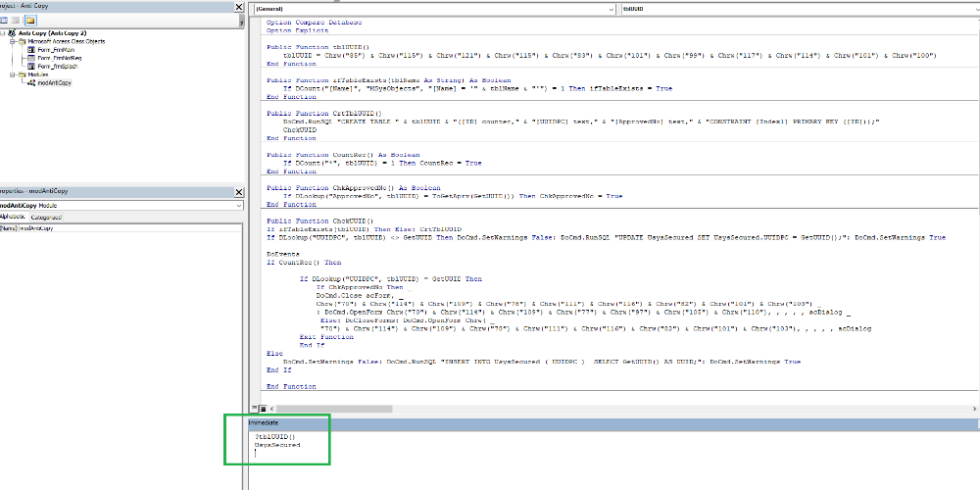980x490 pixels.
Task: Click 'Public Function CountRec() As Boolean' line
Action: 342,155
